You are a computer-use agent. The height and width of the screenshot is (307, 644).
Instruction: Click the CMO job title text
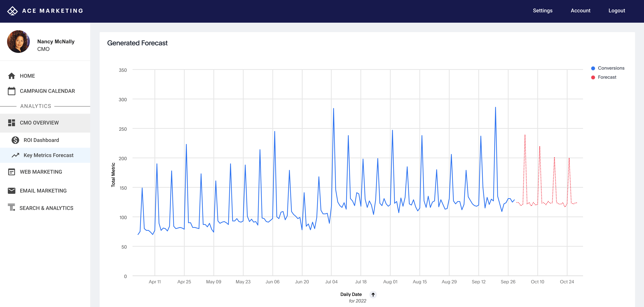point(43,49)
